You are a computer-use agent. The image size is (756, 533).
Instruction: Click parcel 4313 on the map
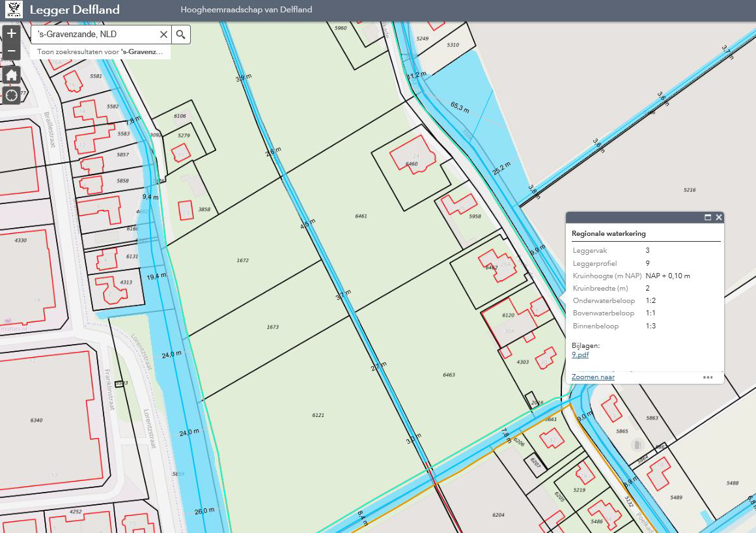pyautogui.click(x=126, y=282)
